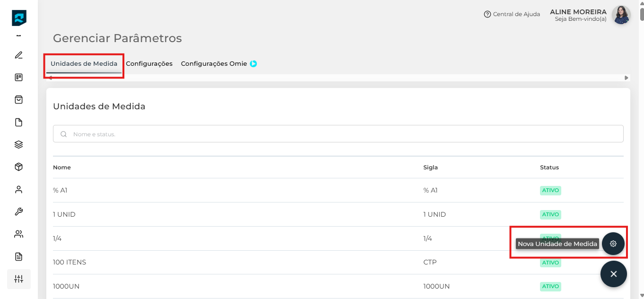
Task: Select the Unidades de Medida tab
Action: [x=84, y=63]
